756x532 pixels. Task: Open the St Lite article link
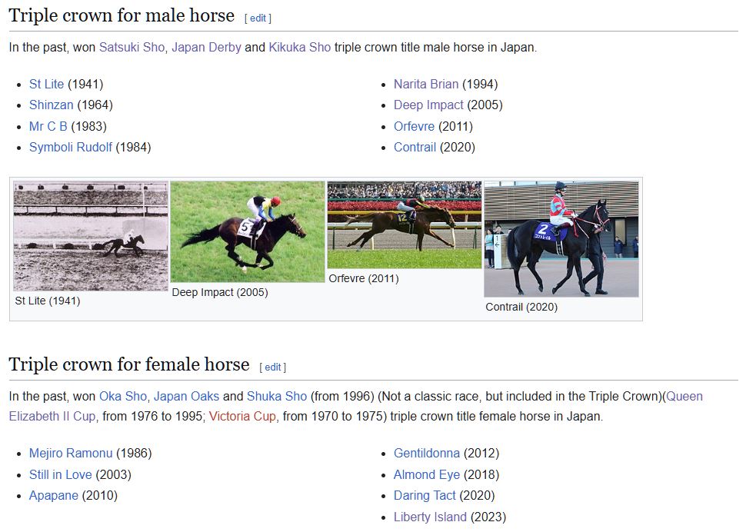pos(46,84)
